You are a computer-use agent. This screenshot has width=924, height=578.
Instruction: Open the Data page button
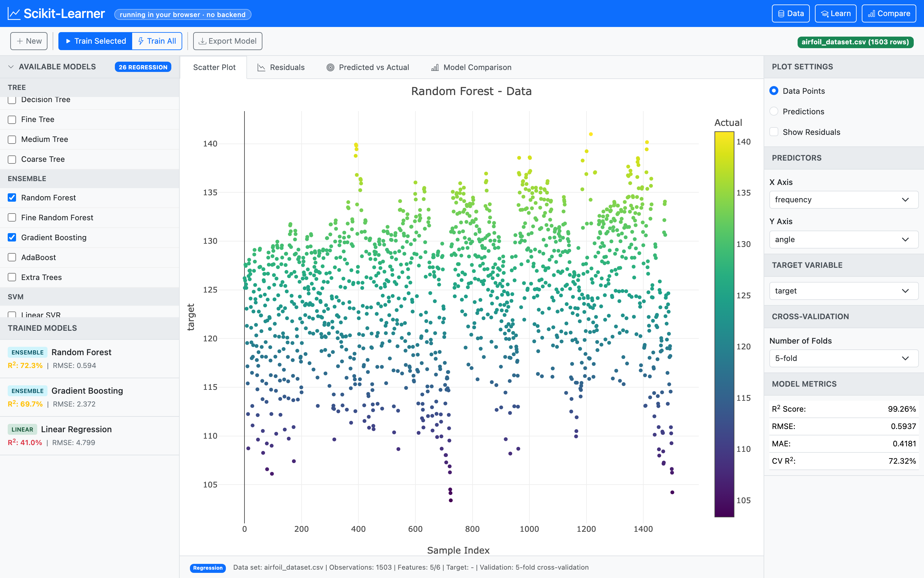790,14
